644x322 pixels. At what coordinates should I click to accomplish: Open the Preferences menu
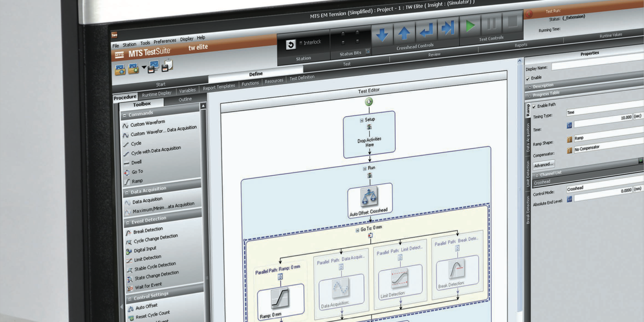164,41
